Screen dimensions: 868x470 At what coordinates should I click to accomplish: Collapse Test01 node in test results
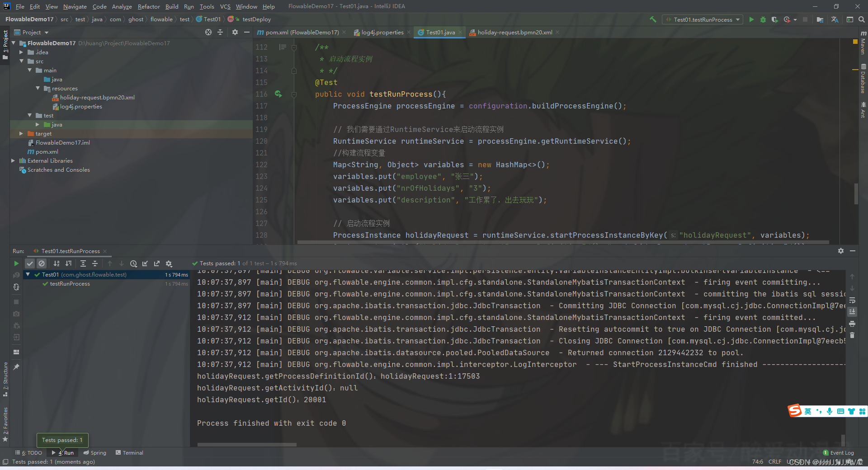pos(28,274)
